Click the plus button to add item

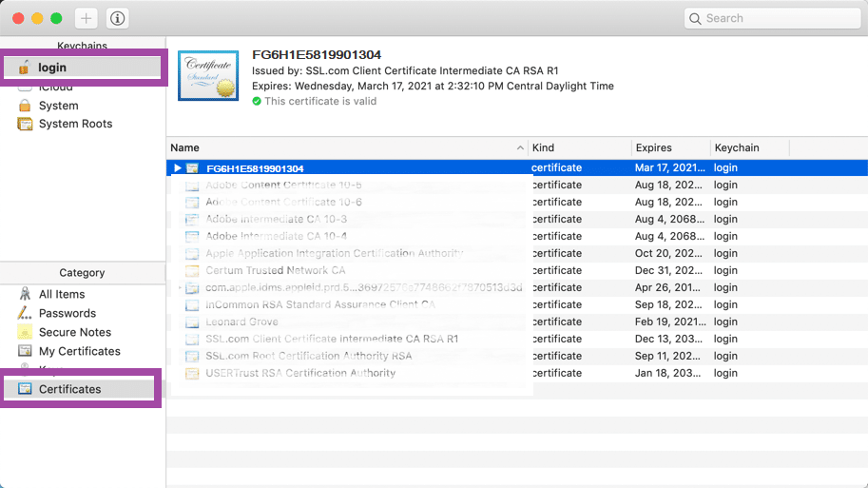[x=86, y=18]
